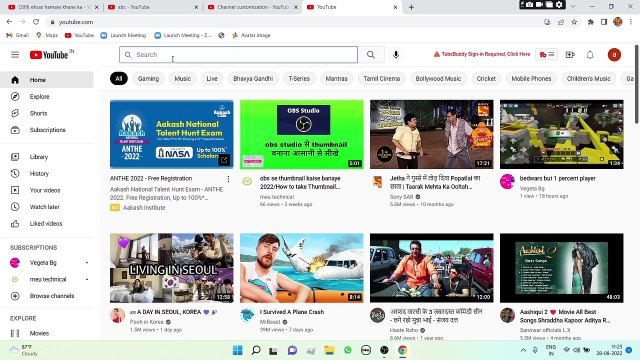Open Watch later in the sidebar
640x360 pixels.
pos(47,207)
